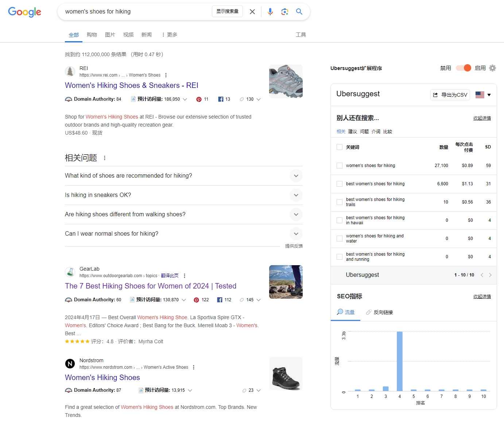Open Ubersuggest country flag dropdown
Viewport: 504px width, 422px height.
[483, 95]
